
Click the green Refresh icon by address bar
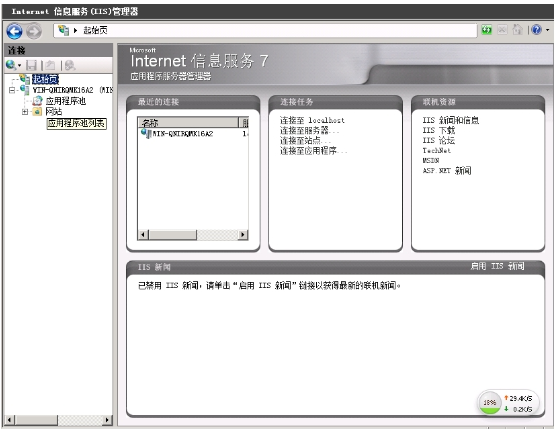(x=486, y=30)
